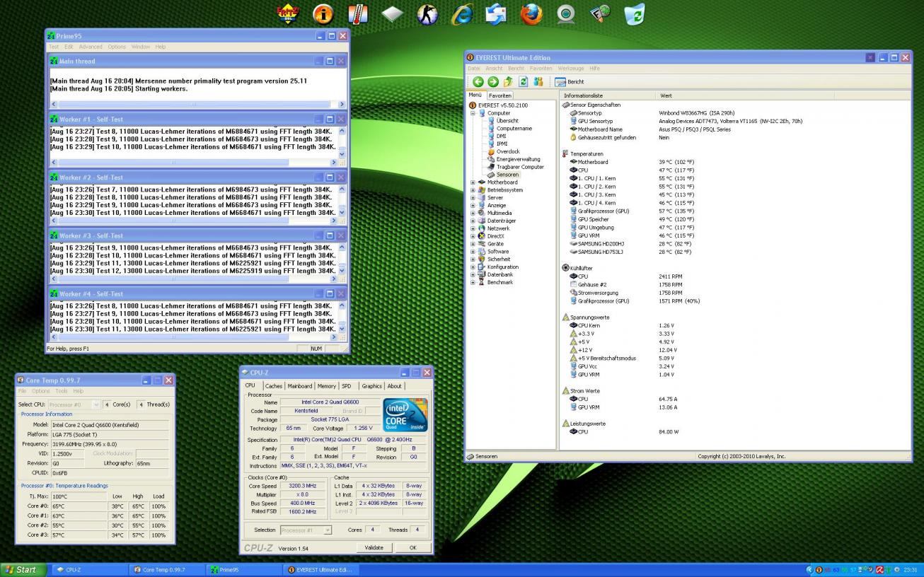Open the Advanced menu in Prime95
The height and width of the screenshot is (577, 924).
pos(91,47)
